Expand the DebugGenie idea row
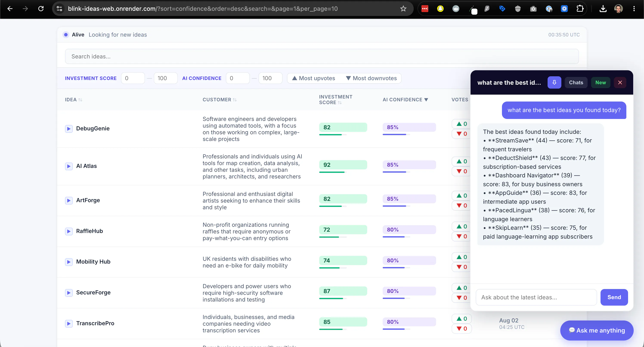 point(69,129)
